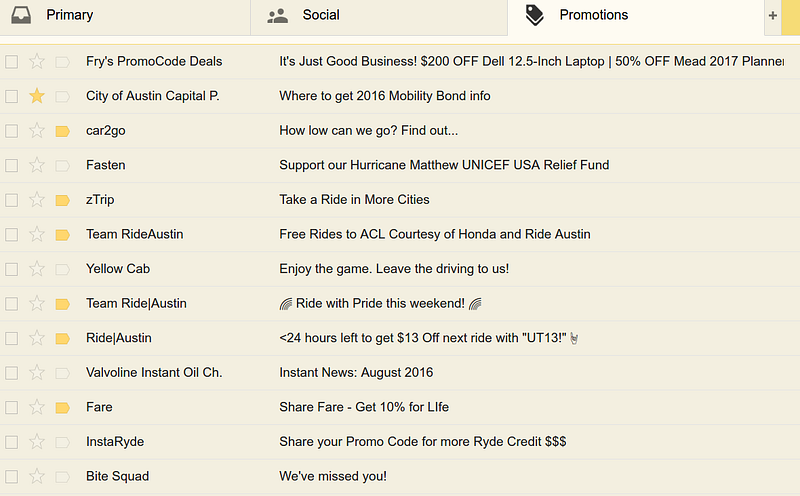This screenshot has width=800, height=496.
Task: Mark InstaRyde email as important
Action: pos(62,442)
